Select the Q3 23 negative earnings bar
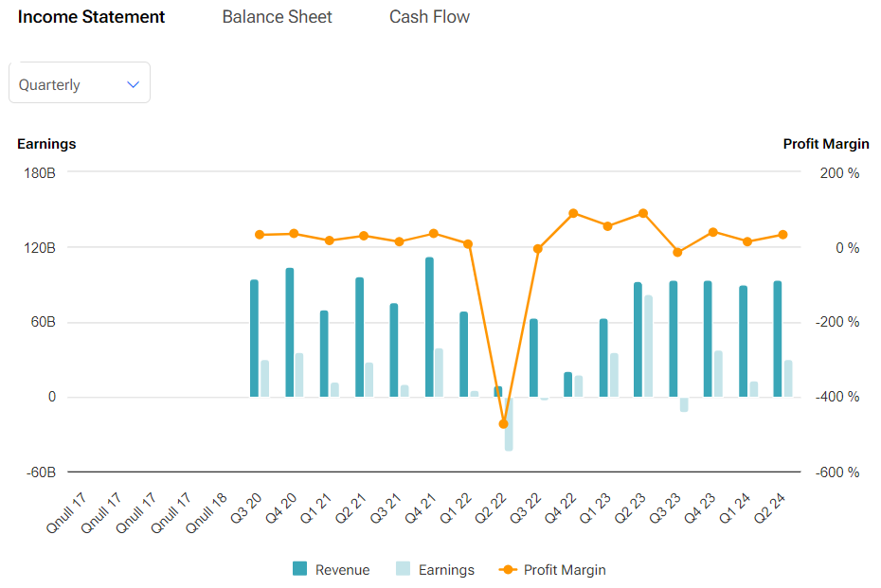Viewport: 881px width, 588px height. pos(684,404)
